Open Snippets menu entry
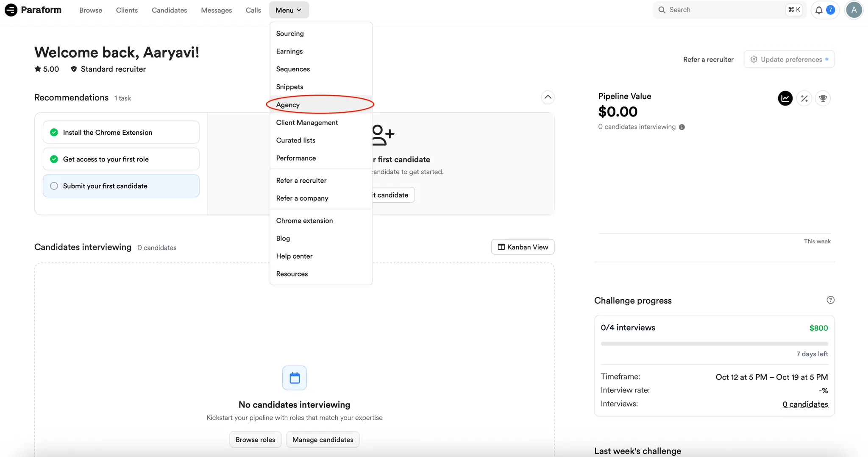Image resolution: width=868 pixels, height=457 pixels. (321, 87)
